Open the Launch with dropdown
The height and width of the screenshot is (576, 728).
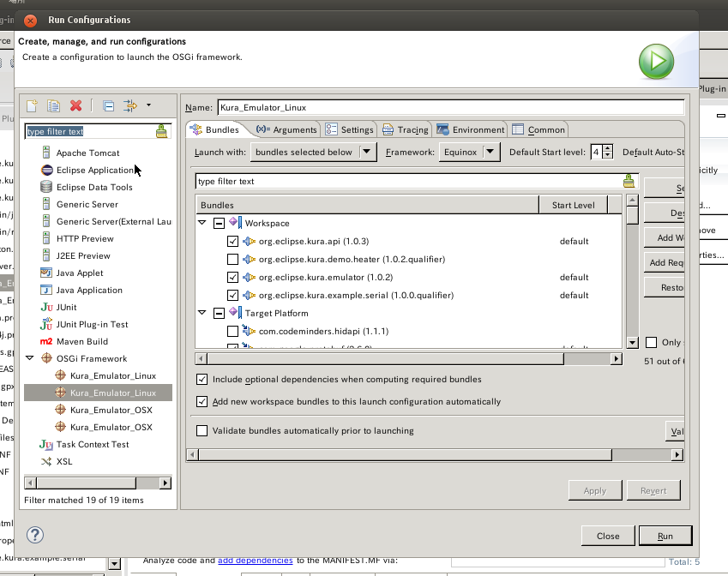coord(313,152)
